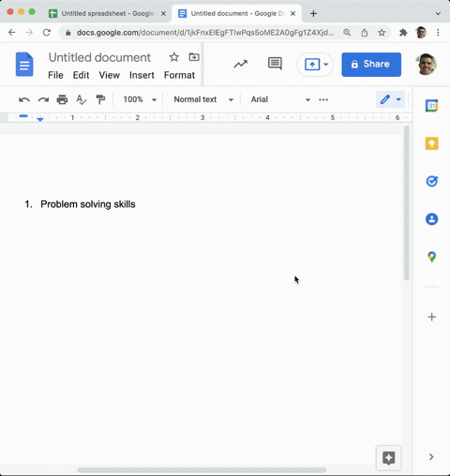Open Google Tasks in side panel
Screen dimensions: 450x476
click(431, 181)
